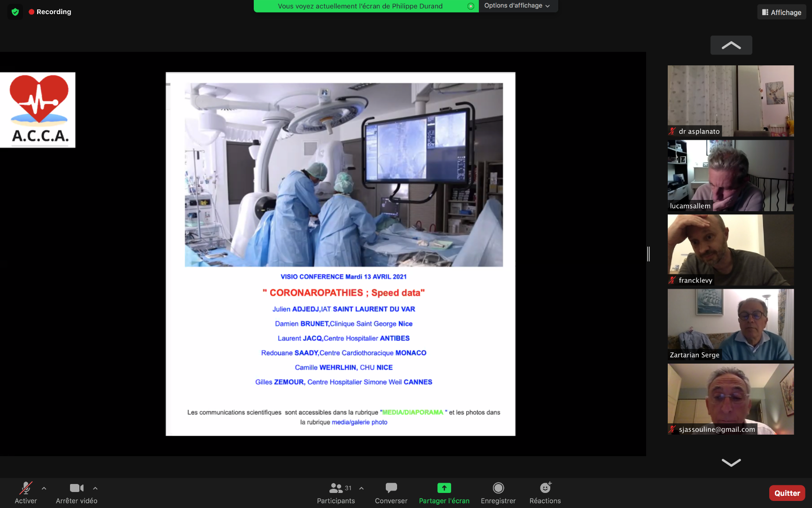Viewport: 812px width, 508px height.
Task: Open Options d'affichage dropdown
Action: [x=517, y=6]
